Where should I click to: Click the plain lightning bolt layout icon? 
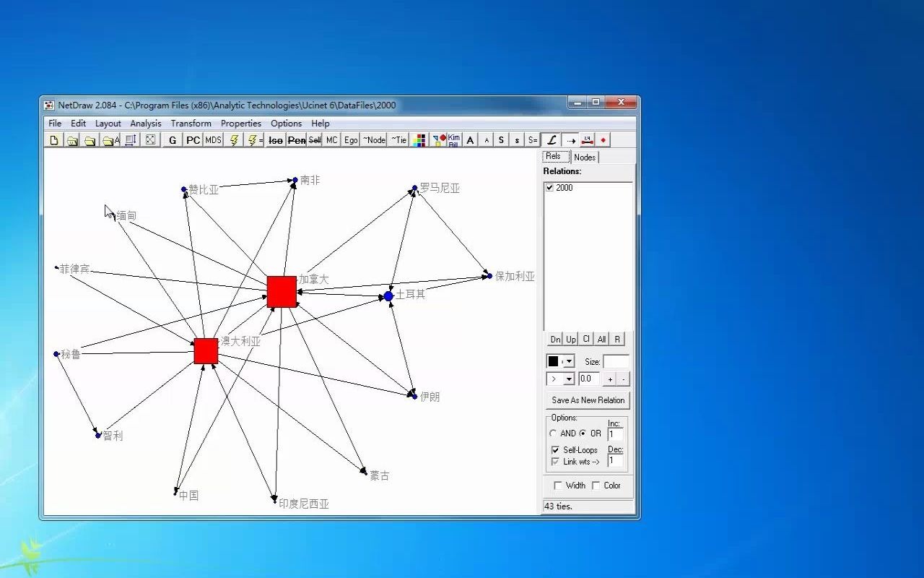234,140
